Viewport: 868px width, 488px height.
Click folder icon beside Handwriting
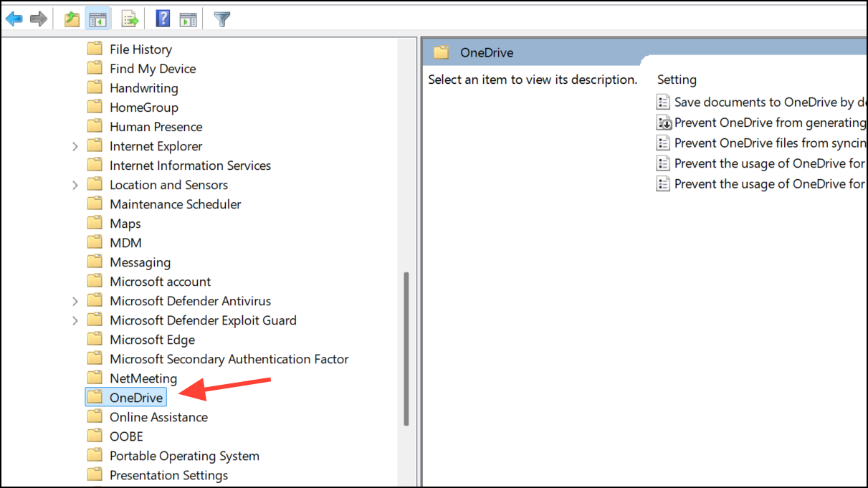[95, 87]
